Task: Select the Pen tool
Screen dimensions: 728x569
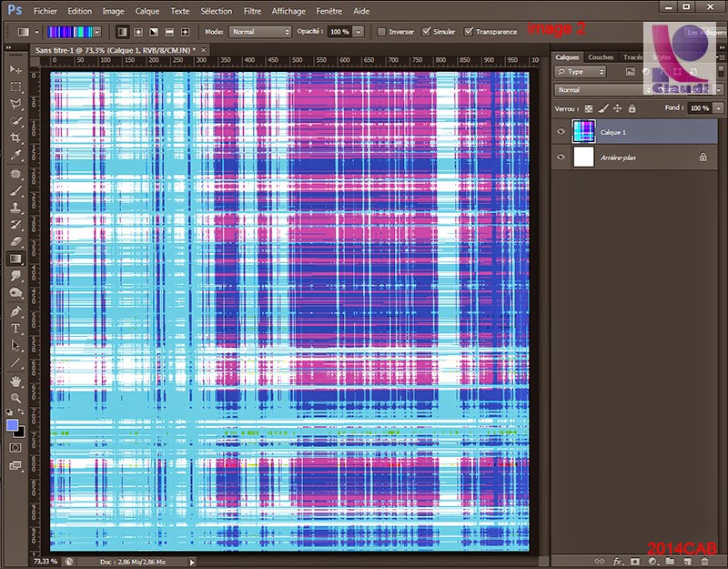Action: [15, 311]
